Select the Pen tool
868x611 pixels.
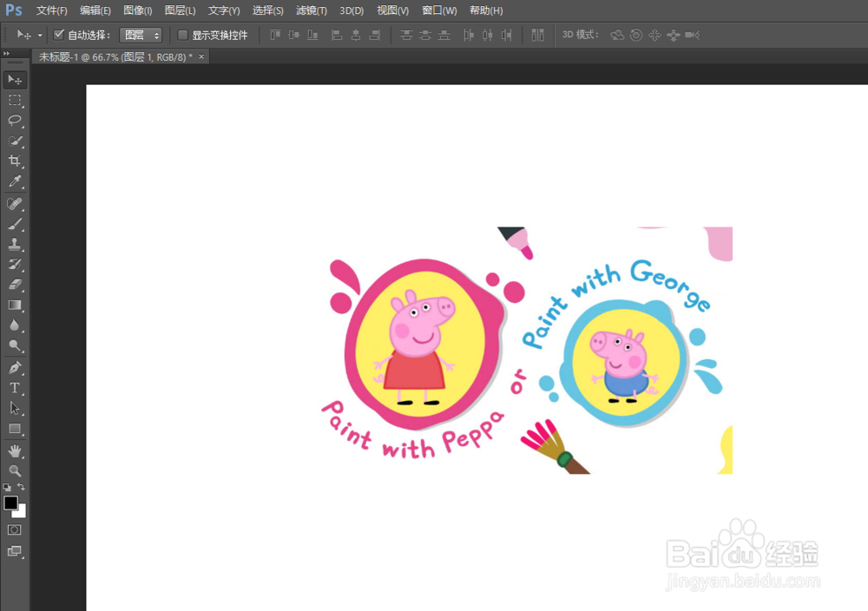pyautogui.click(x=15, y=367)
